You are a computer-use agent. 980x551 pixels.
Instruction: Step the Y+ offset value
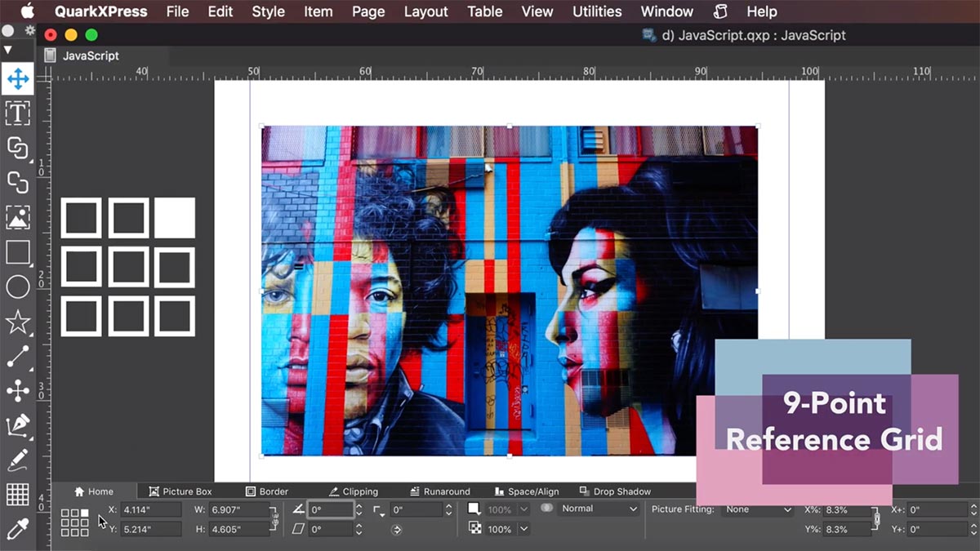click(x=973, y=529)
